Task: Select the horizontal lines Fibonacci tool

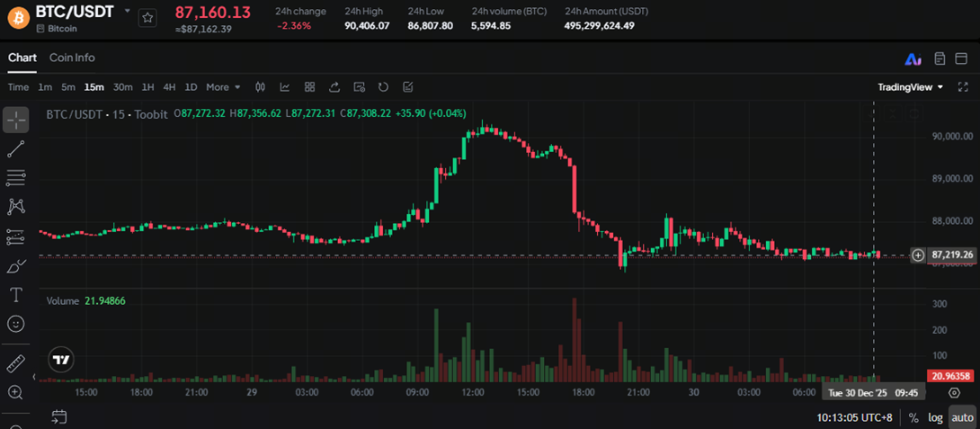Action: click(x=15, y=177)
